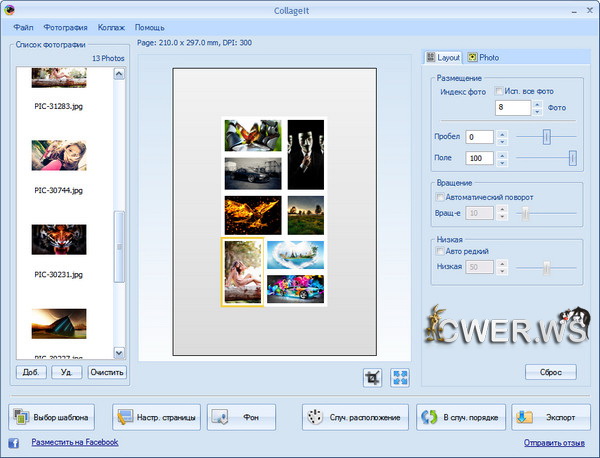Click the Отправить отзыв link

pyautogui.click(x=556, y=442)
